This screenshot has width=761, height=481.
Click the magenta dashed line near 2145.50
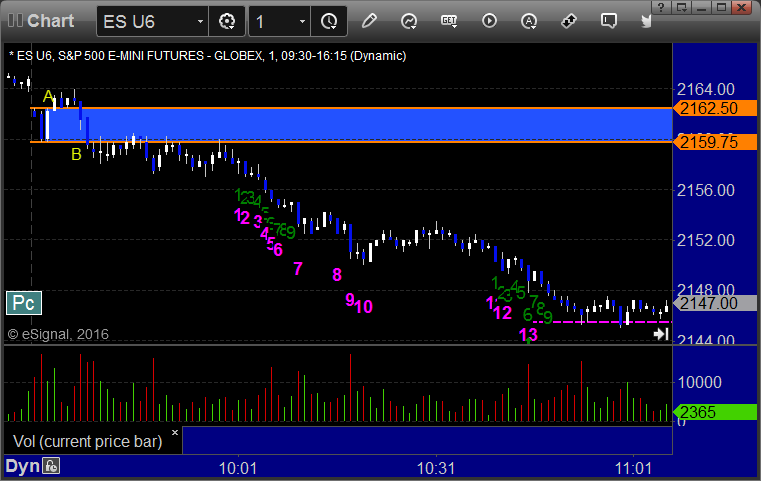point(602,322)
